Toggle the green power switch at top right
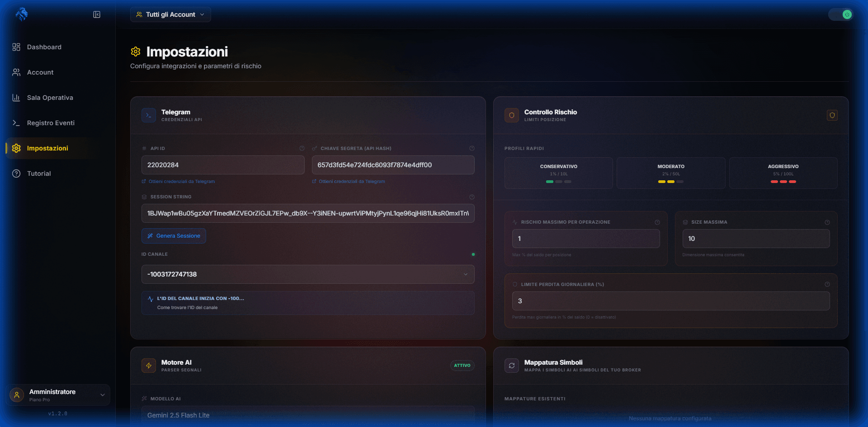Screen dimensions: 868x427 [841, 14]
